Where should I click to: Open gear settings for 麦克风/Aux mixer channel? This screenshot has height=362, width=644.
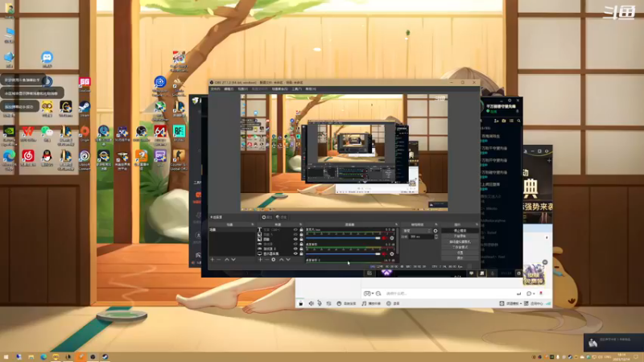coord(392,238)
